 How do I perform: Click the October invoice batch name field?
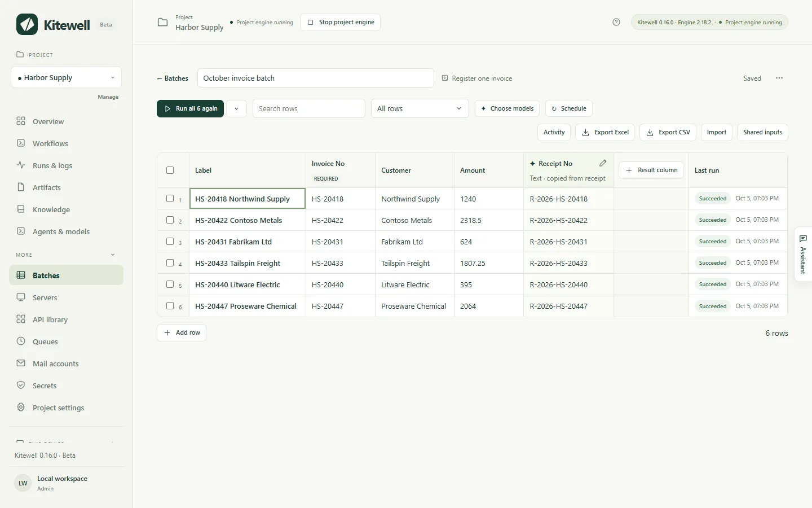316,78
